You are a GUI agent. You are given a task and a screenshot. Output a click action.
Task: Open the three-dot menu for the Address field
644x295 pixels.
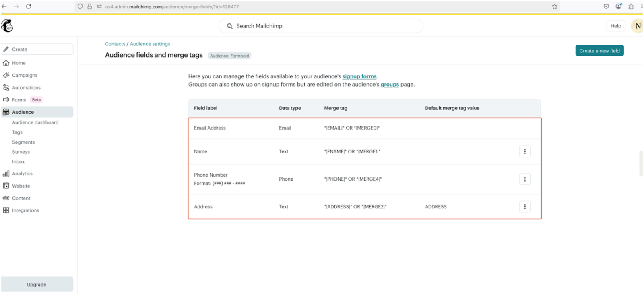tap(525, 207)
